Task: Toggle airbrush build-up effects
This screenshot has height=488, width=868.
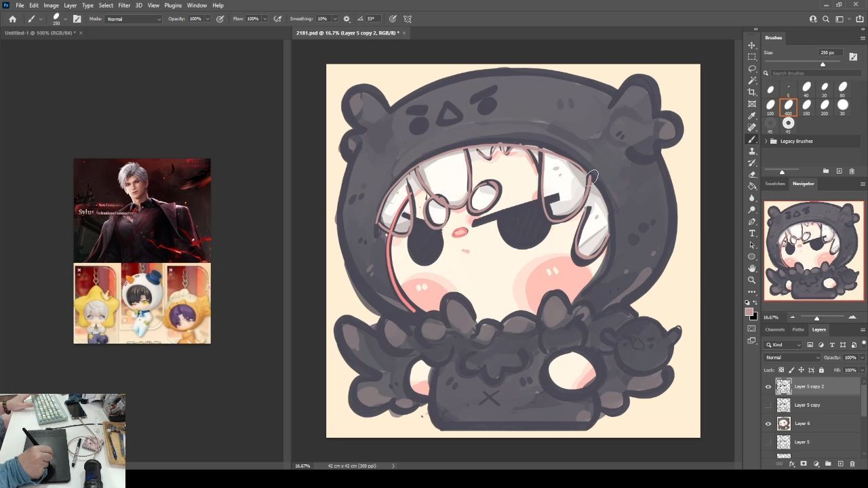Action: click(x=277, y=19)
